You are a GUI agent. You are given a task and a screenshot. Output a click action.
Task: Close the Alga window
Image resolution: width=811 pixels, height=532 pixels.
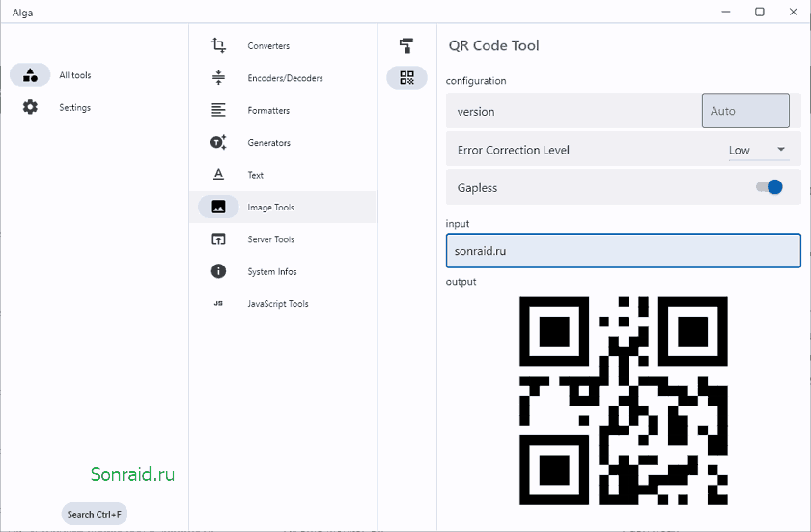click(793, 12)
